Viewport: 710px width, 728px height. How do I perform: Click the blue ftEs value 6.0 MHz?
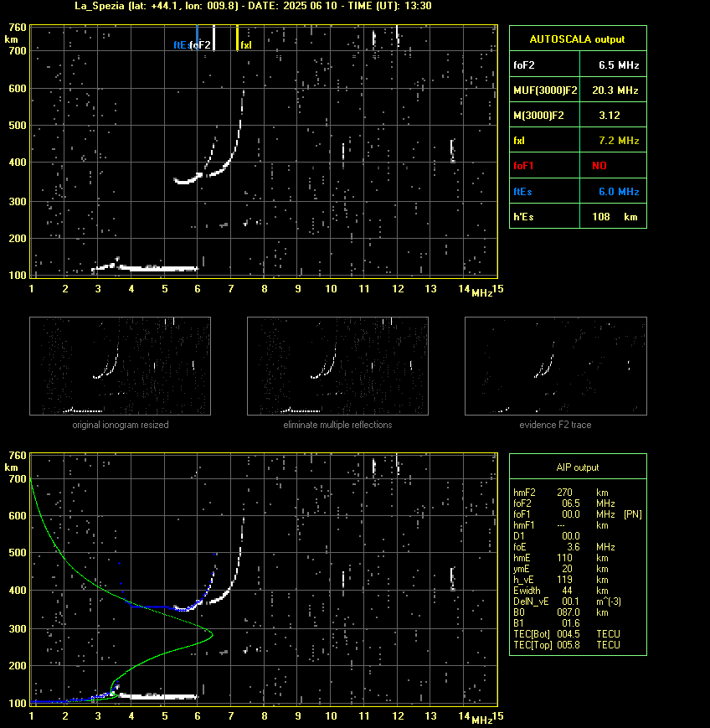point(619,191)
